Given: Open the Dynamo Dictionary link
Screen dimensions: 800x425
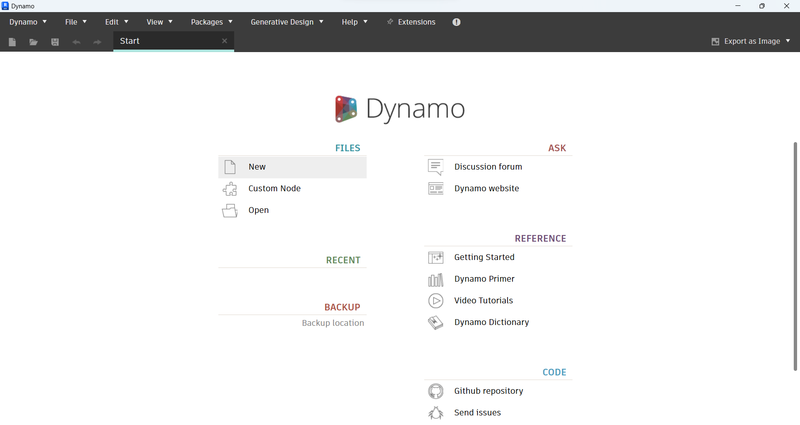Looking at the screenshot, I should [x=491, y=322].
